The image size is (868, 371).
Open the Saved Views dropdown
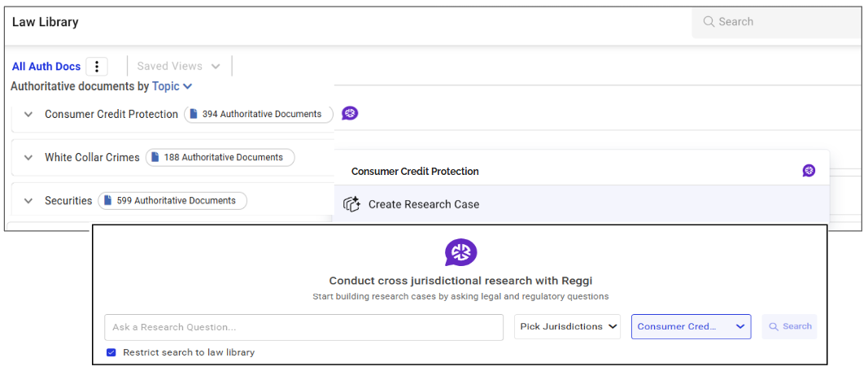pos(179,66)
